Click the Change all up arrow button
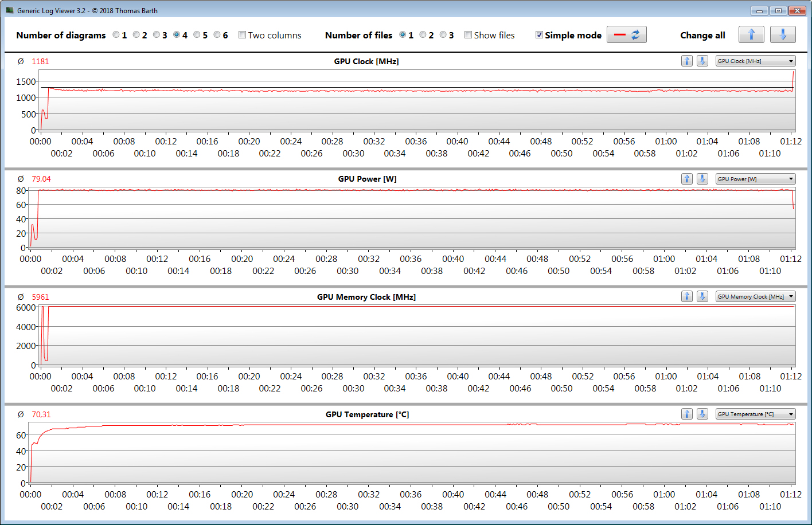 click(751, 35)
